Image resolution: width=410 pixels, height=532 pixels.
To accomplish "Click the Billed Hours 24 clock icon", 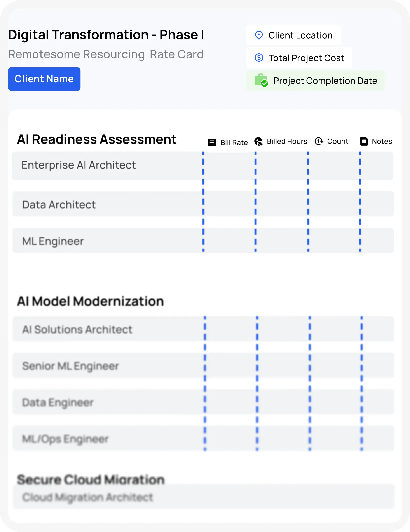I will [258, 141].
